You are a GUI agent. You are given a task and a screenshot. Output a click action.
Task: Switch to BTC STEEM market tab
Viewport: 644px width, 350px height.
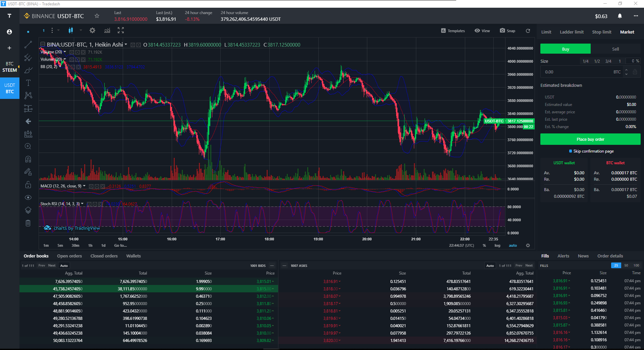point(10,67)
